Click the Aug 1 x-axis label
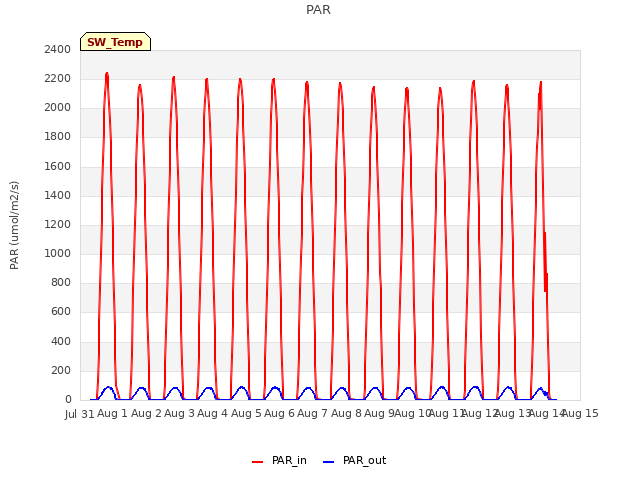Viewport: 640px width, 480px height. coord(113,413)
